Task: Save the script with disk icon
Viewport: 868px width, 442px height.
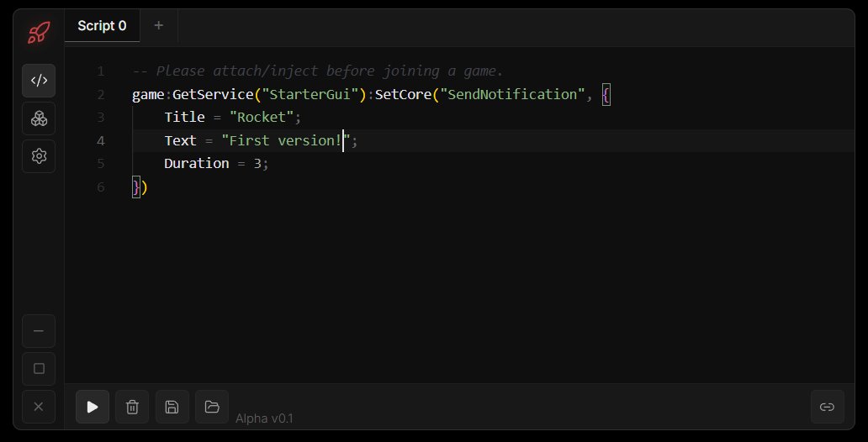Action: pyautogui.click(x=172, y=408)
